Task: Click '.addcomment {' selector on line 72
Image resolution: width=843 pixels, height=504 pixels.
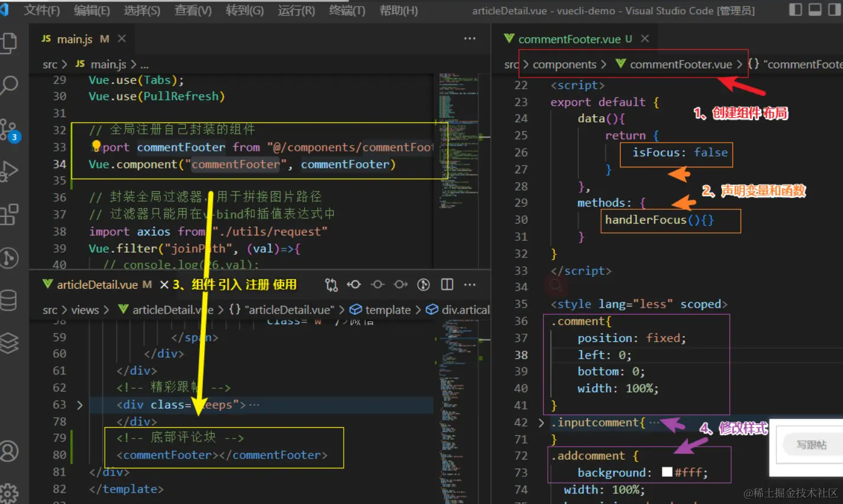Action: coord(595,455)
